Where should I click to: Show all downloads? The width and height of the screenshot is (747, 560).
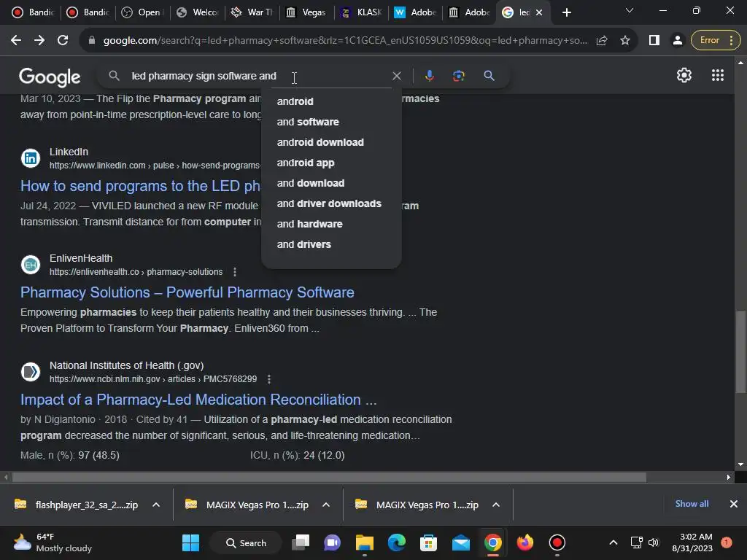692,504
